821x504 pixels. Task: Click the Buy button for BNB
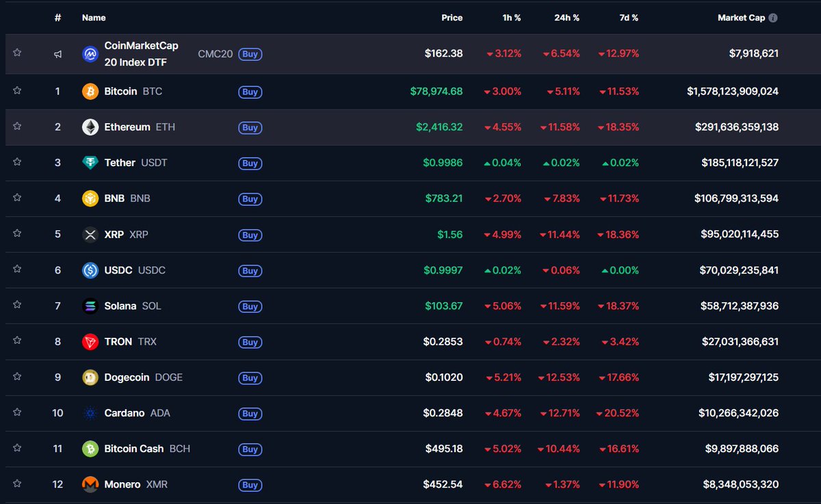tap(250, 199)
